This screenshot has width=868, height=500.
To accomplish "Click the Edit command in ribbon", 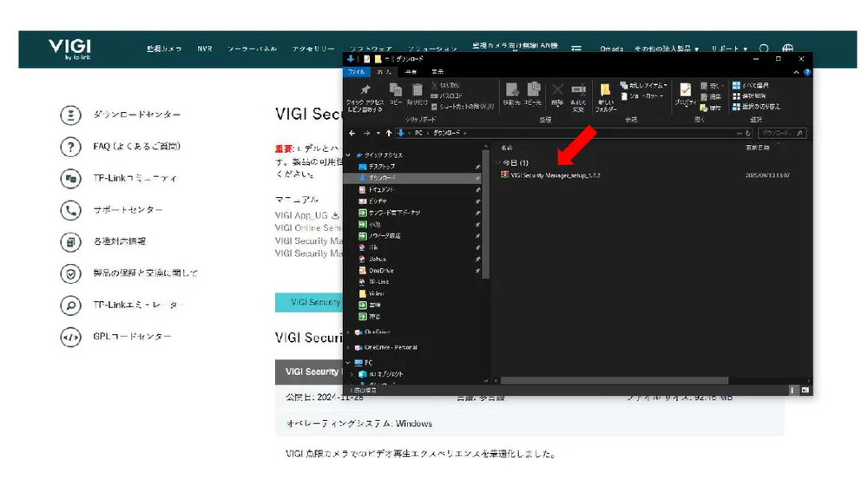I will pos(711,96).
